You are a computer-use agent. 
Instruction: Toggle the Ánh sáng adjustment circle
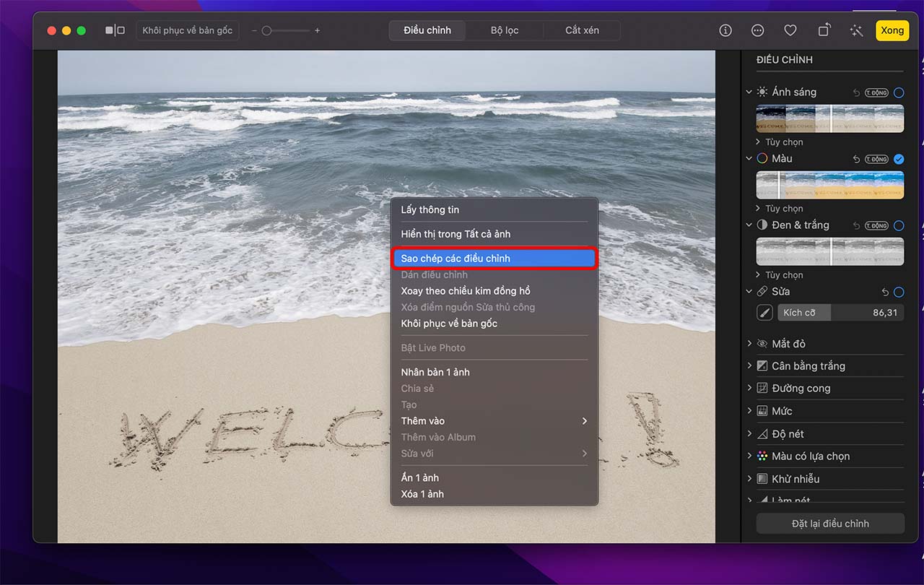[x=899, y=92]
